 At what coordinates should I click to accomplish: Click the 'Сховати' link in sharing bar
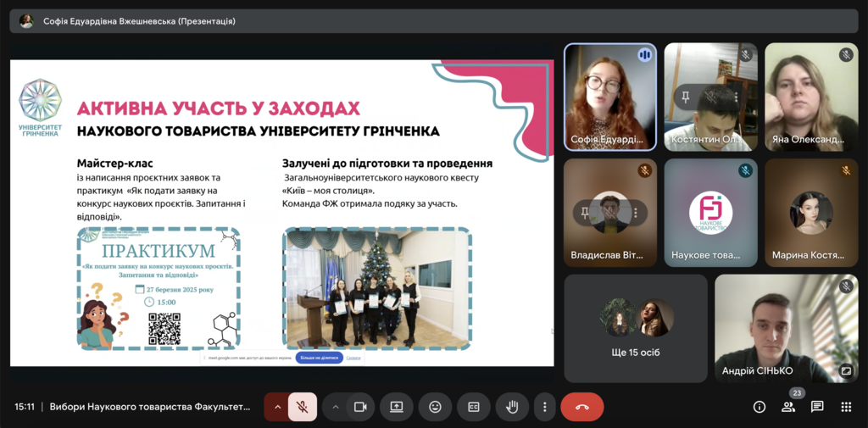pyautogui.click(x=353, y=358)
